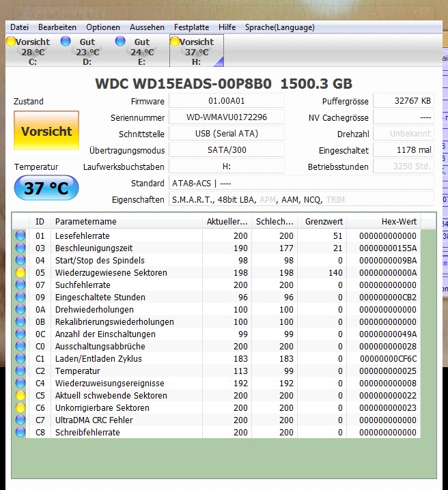Image resolution: width=448 pixels, height=490 pixels.
Task: Open the Hilfe menu
Action: (227, 27)
